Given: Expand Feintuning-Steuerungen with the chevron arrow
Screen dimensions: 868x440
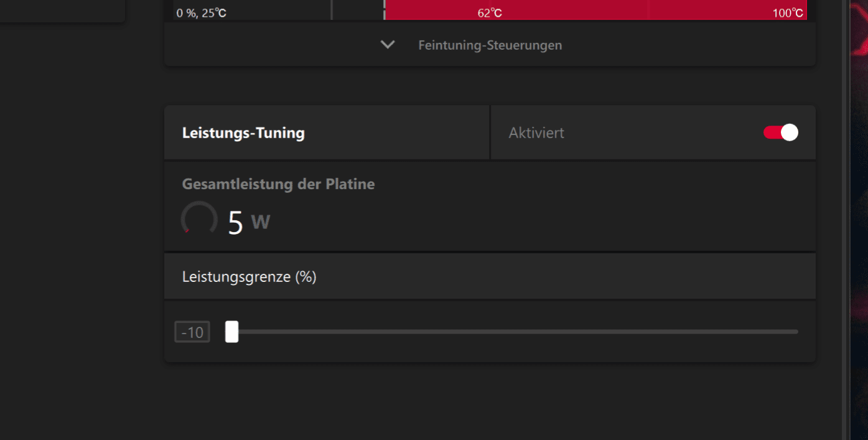Looking at the screenshot, I should [x=388, y=45].
